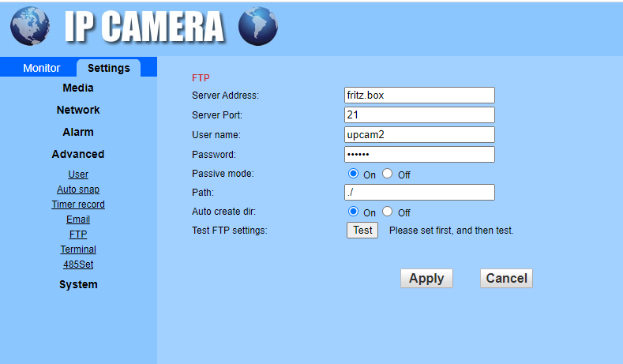
Task: Go to the User settings link
Action: pos(78,174)
